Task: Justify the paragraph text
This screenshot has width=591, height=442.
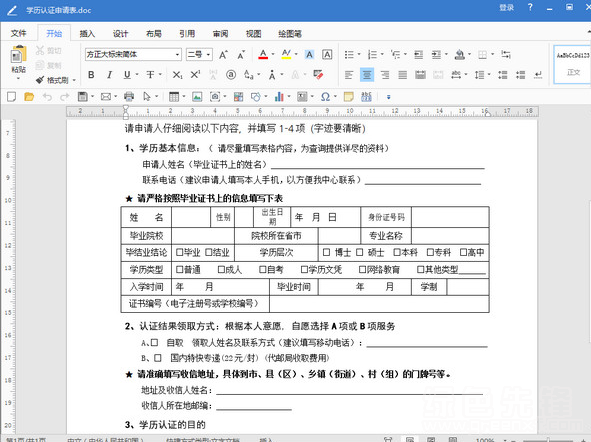Action: pyautogui.click(x=403, y=75)
